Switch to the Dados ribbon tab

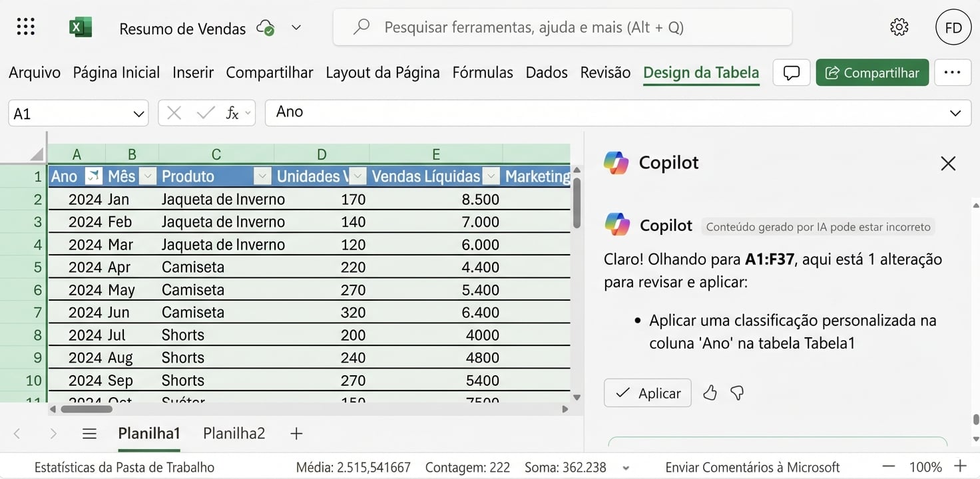(546, 73)
